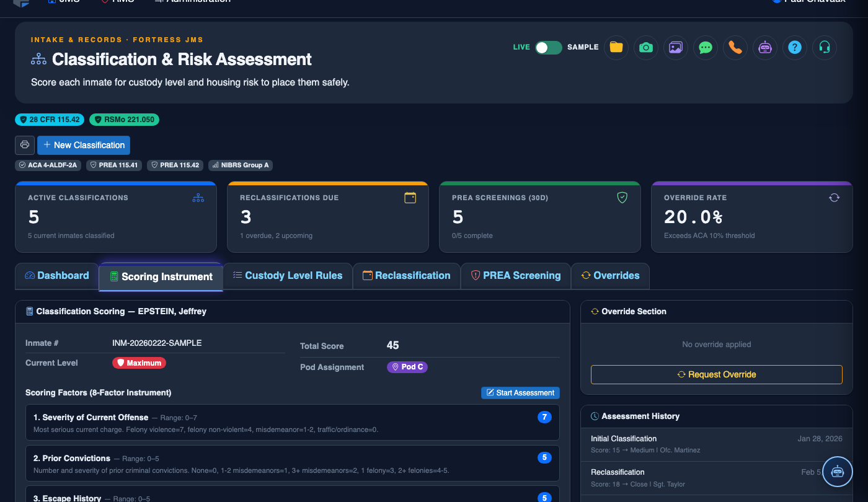Click the 28 CFR 115.42 badge
This screenshot has width=868, height=502.
[50, 120]
